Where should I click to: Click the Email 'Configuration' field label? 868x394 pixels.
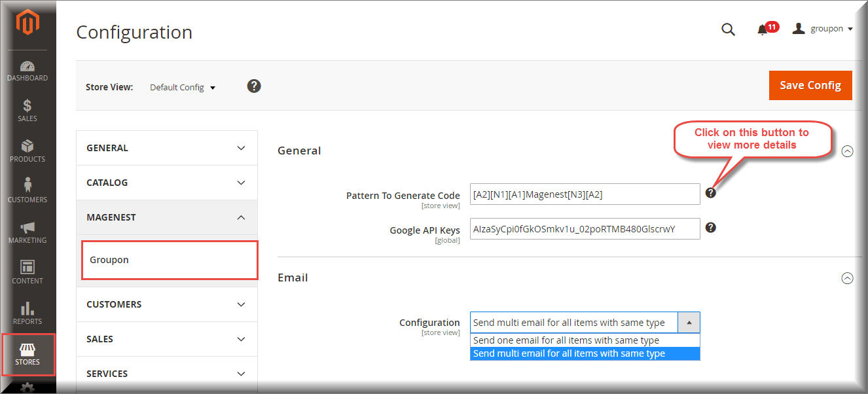tap(429, 323)
